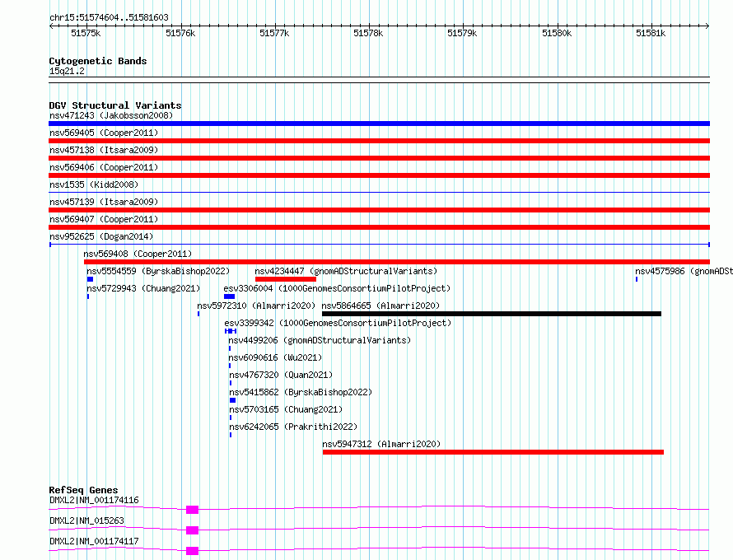Click the 51576k ruler tick label

pos(180,33)
